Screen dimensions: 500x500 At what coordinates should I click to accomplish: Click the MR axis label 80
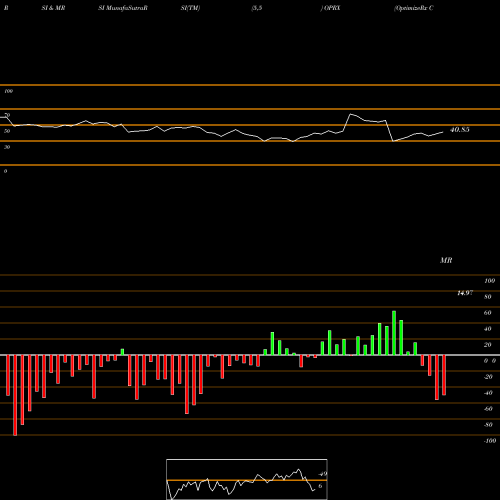coord(488,297)
